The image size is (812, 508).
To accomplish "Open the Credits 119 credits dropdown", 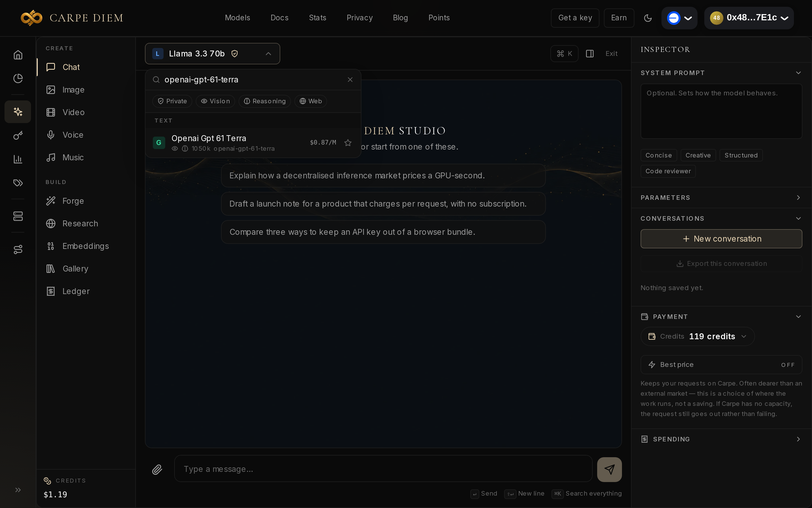I will tap(697, 336).
